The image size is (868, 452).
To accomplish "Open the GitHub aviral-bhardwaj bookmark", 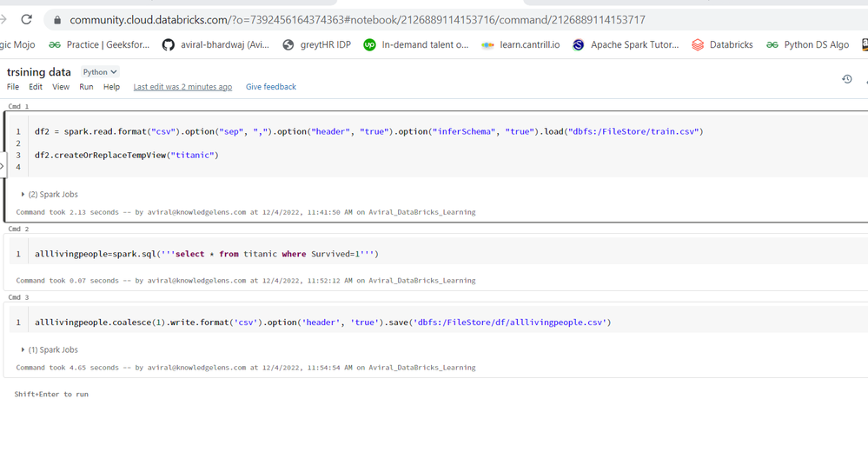I will 215,44.
